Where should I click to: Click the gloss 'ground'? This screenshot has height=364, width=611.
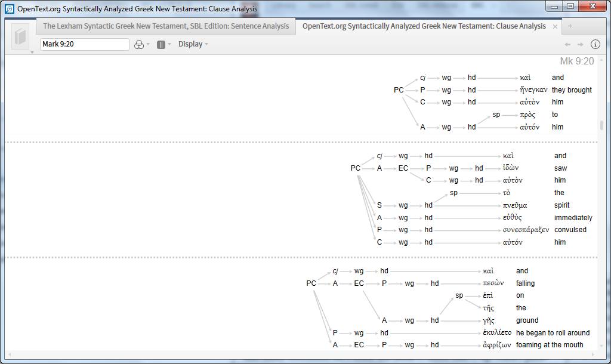coord(527,320)
